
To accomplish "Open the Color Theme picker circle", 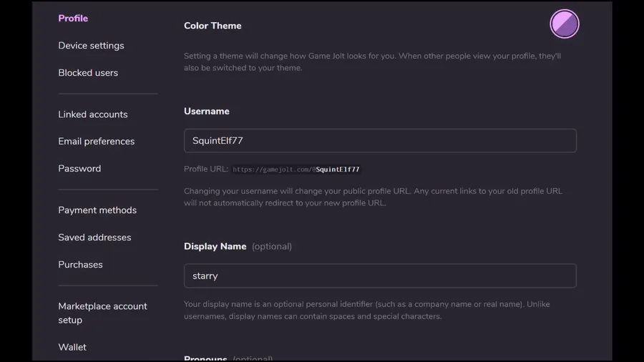I will (565, 24).
